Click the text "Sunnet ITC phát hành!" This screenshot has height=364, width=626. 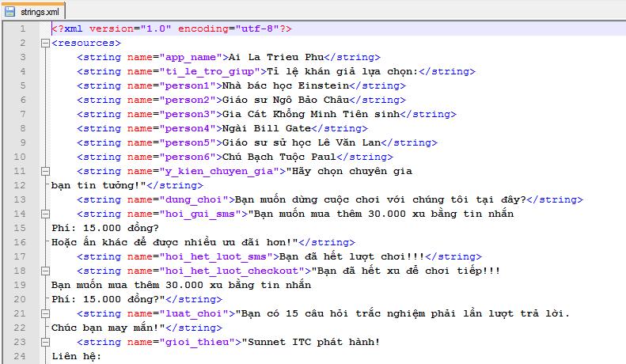[314, 342]
